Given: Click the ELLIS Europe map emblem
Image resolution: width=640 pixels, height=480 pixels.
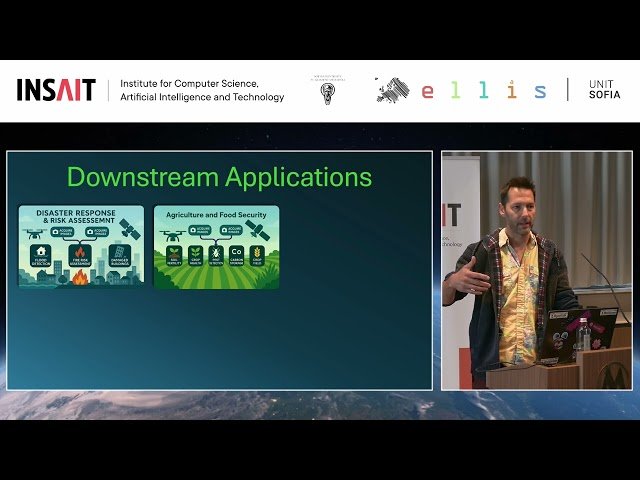Looking at the screenshot, I should click(x=392, y=90).
